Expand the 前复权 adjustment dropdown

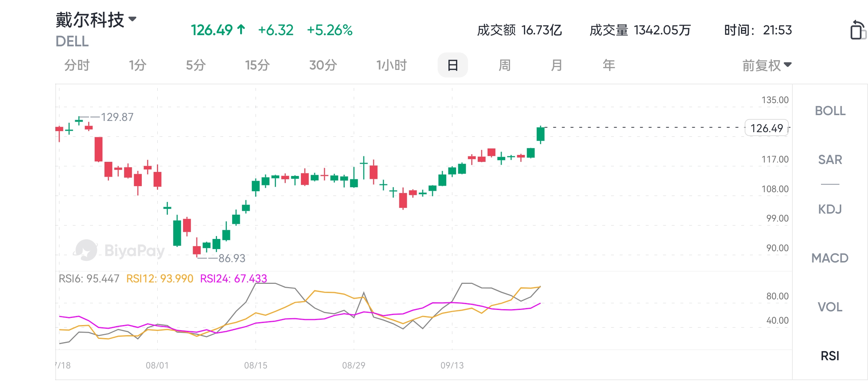(767, 66)
